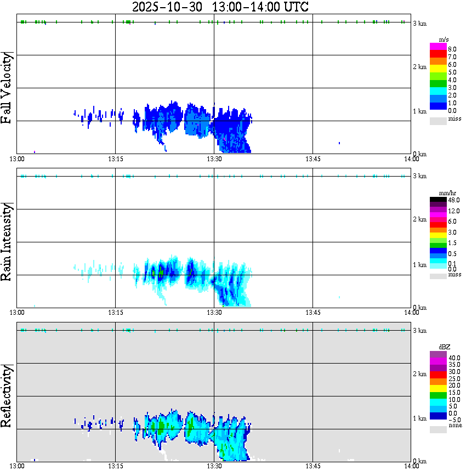Click the gray 'miss' swatch in mm/hr legend

(x=438, y=276)
